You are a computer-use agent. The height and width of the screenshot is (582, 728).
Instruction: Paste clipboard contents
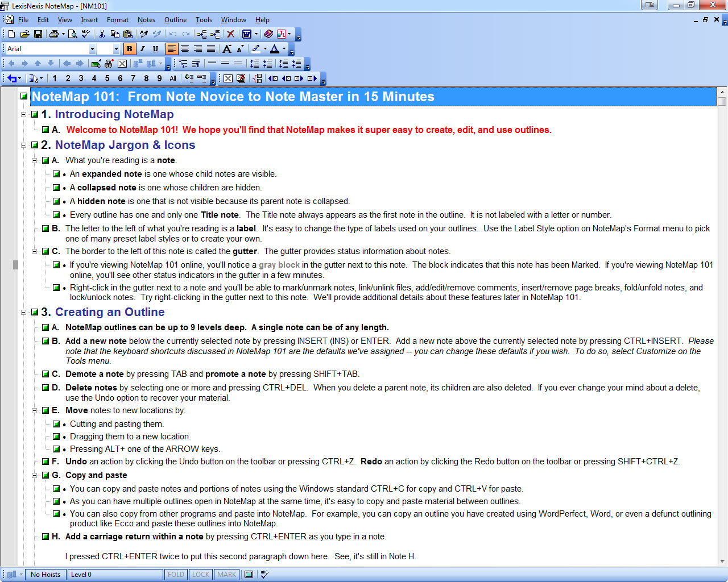(x=128, y=34)
